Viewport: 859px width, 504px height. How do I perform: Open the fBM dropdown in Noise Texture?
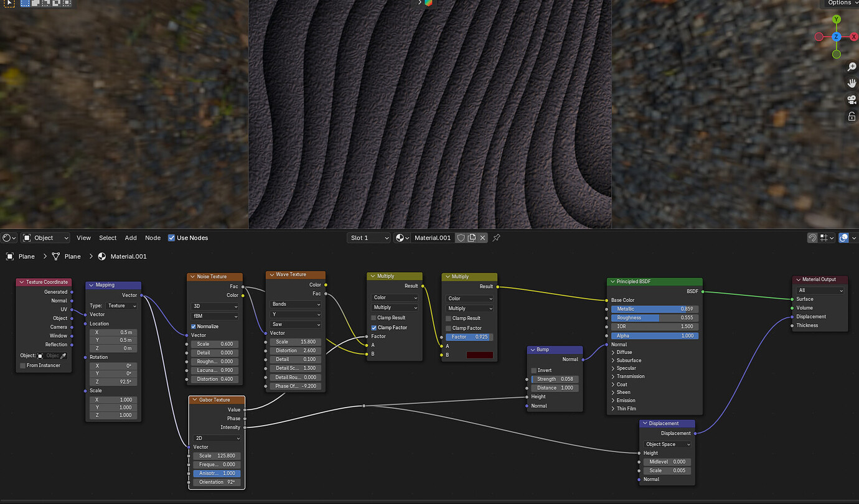pyautogui.click(x=215, y=316)
